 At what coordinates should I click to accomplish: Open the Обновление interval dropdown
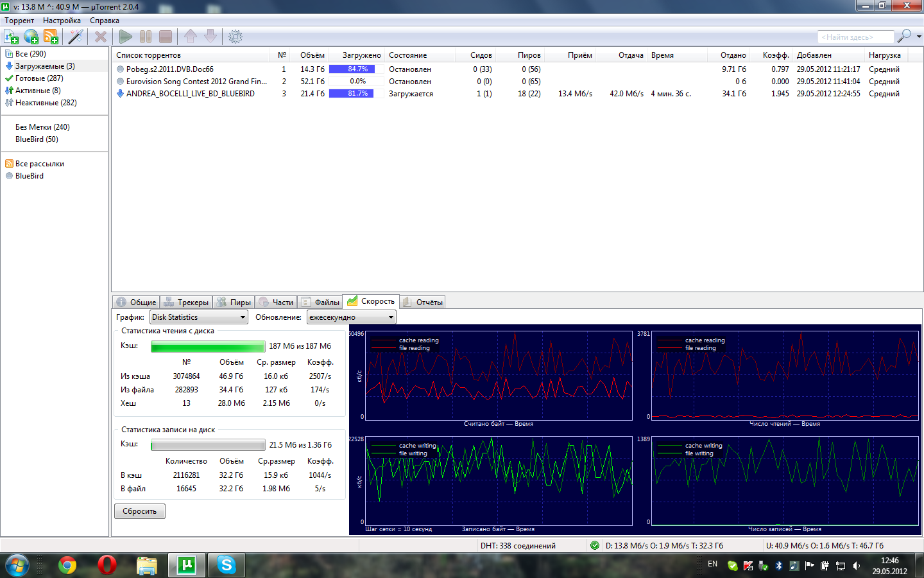[352, 317]
